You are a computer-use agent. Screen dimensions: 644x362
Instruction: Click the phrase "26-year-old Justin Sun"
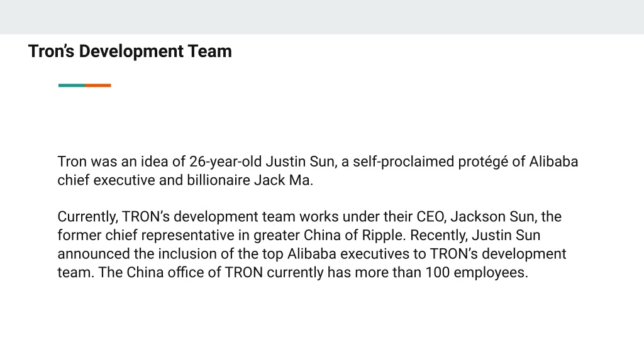[262, 162]
